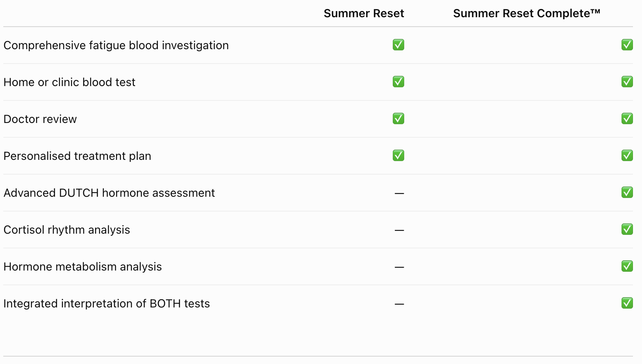Select the Summer Reset column header
The height and width of the screenshot is (364, 642).
(364, 14)
